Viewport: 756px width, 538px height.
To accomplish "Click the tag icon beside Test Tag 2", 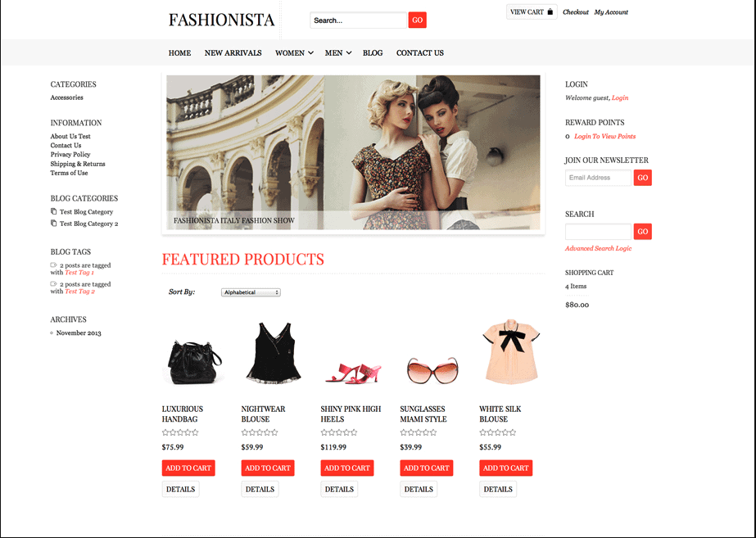I will [53, 284].
